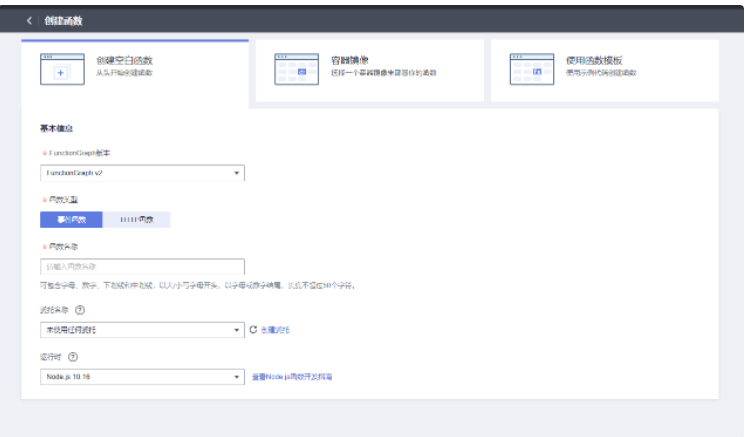Viewport: 745px width, 437px height.
Task: Click the function name rules hint text
Action: (x=198, y=285)
